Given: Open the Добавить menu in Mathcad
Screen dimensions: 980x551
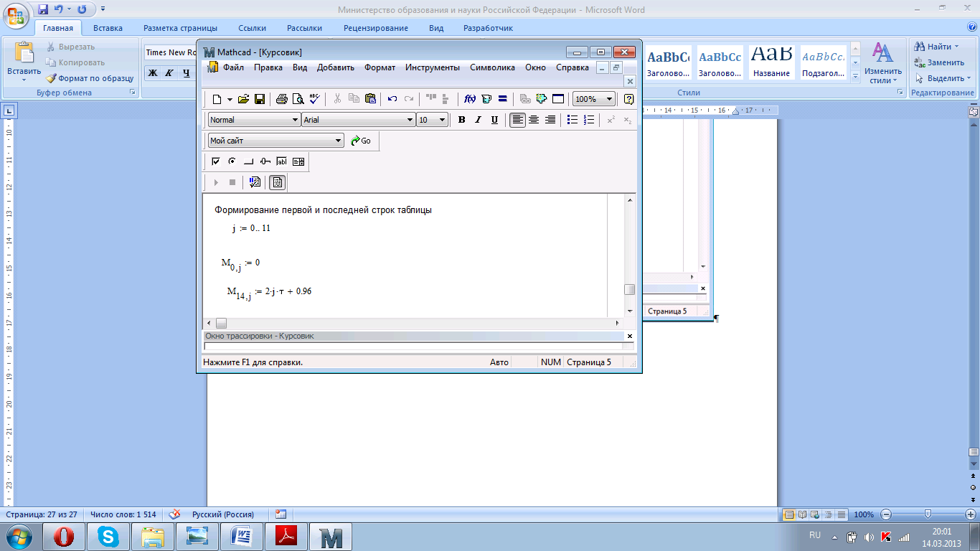Looking at the screenshot, I should [336, 67].
